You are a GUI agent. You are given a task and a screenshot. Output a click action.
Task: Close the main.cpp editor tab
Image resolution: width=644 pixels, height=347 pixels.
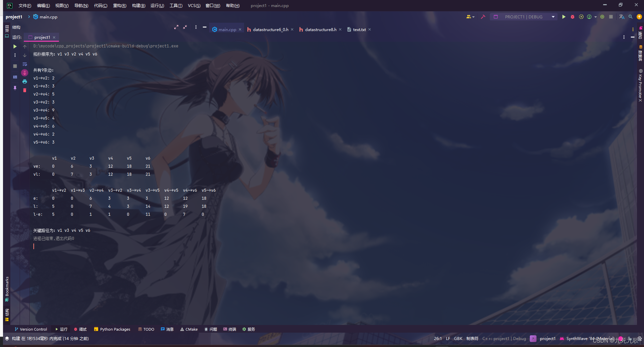point(240,29)
